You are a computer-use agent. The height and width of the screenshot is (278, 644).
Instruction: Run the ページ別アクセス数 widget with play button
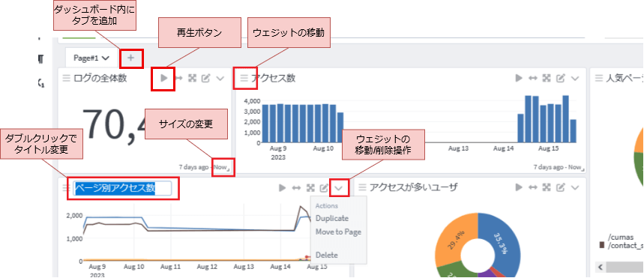click(x=282, y=187)
